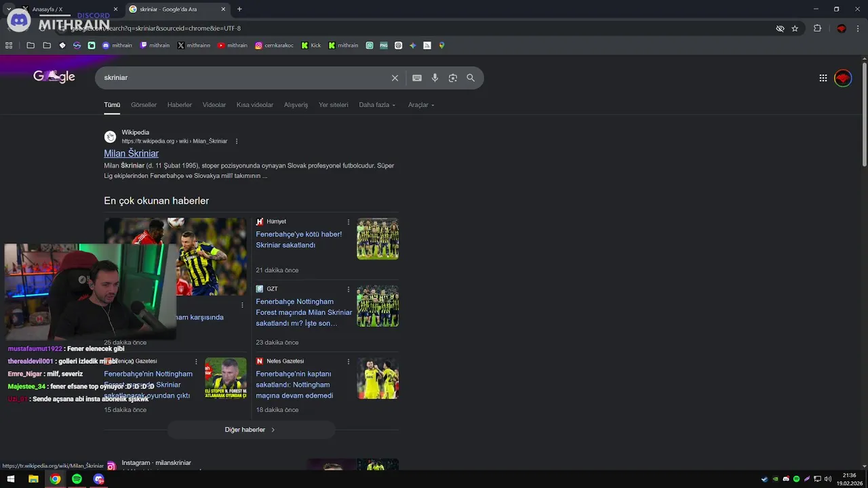
Task: Click the magnifier search submit icon
Action: 471,78
